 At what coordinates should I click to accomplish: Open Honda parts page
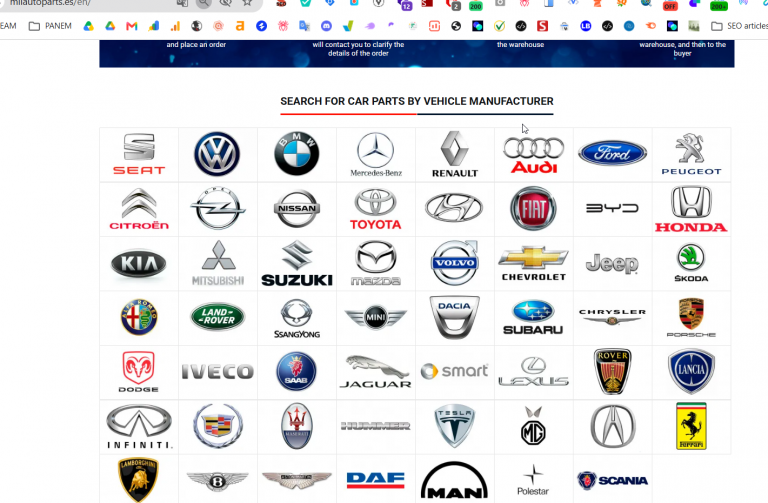pyautogui.click(x=691, y=209)
